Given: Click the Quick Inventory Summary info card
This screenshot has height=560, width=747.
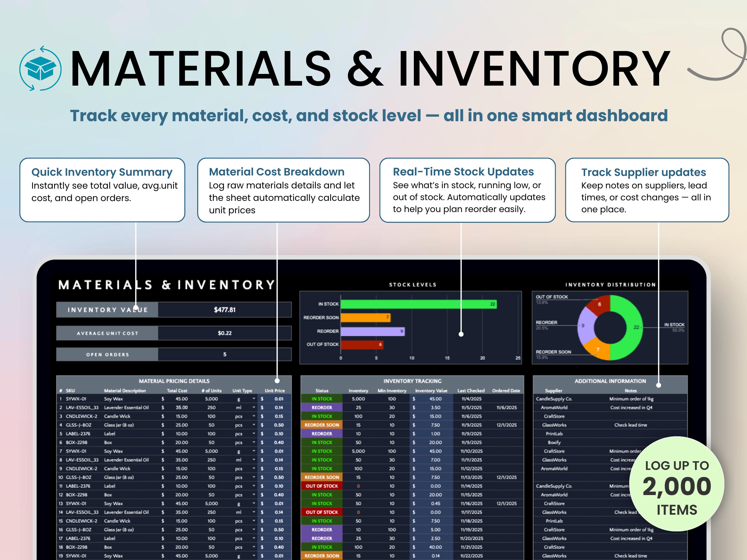Looking at the screenshot, I should (x=102, y=190).
